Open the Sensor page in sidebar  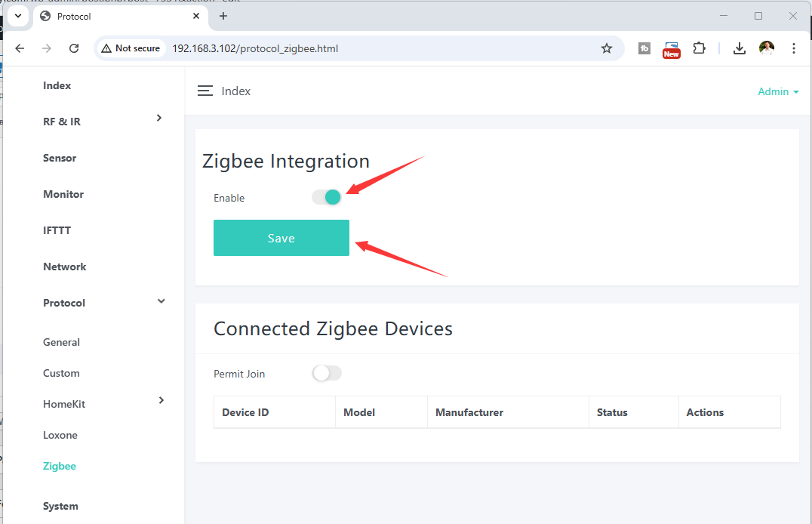(60, 158)
